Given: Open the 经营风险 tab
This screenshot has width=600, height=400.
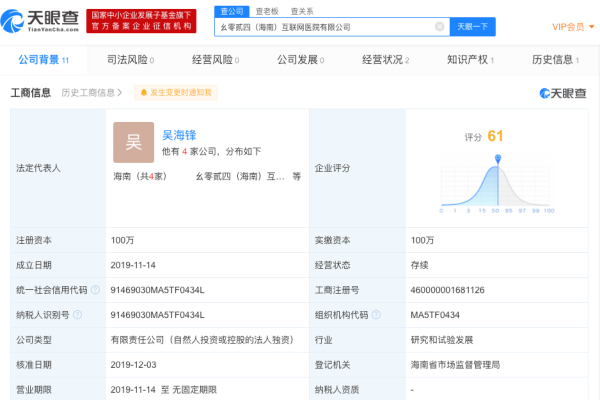Looking at the screenshot, I should pos(215,60).
